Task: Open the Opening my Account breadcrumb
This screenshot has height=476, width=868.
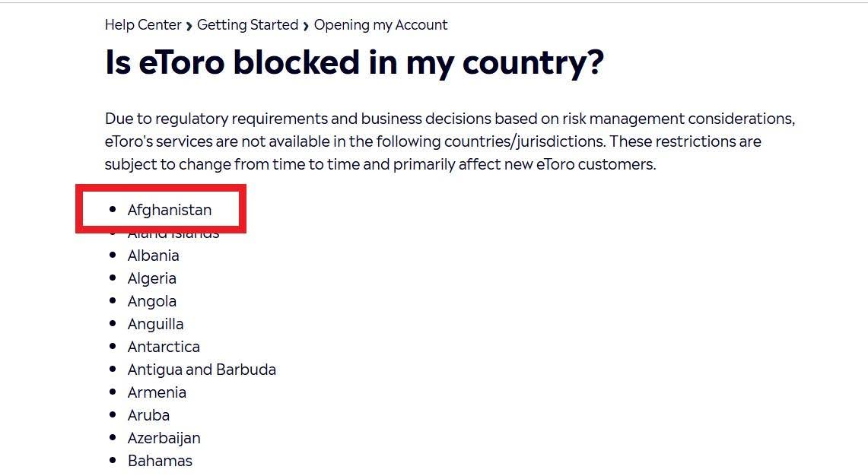Action: coord(380,25)
